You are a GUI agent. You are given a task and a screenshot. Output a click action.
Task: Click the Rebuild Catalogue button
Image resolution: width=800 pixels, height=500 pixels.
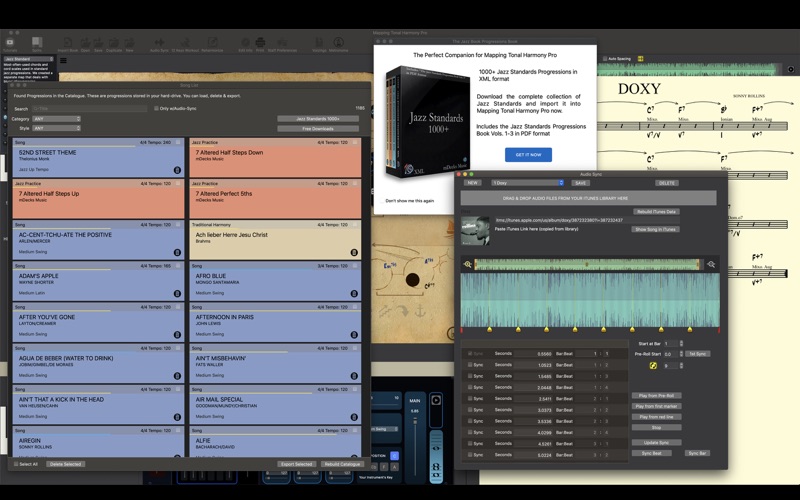[x=342, y=464]
